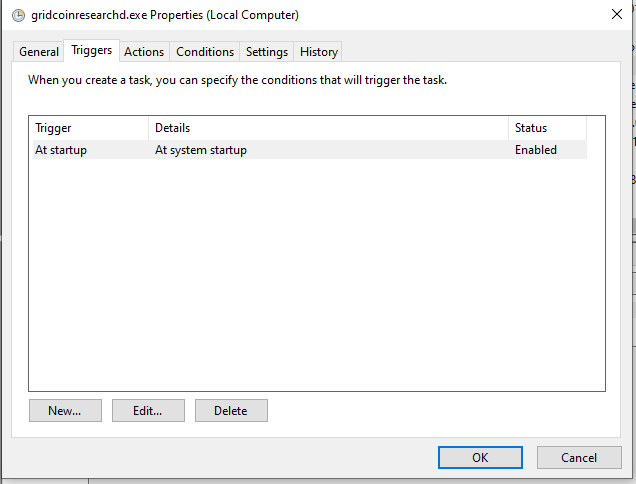
Task: Sort by the Details column header
Action: point(329,128)
